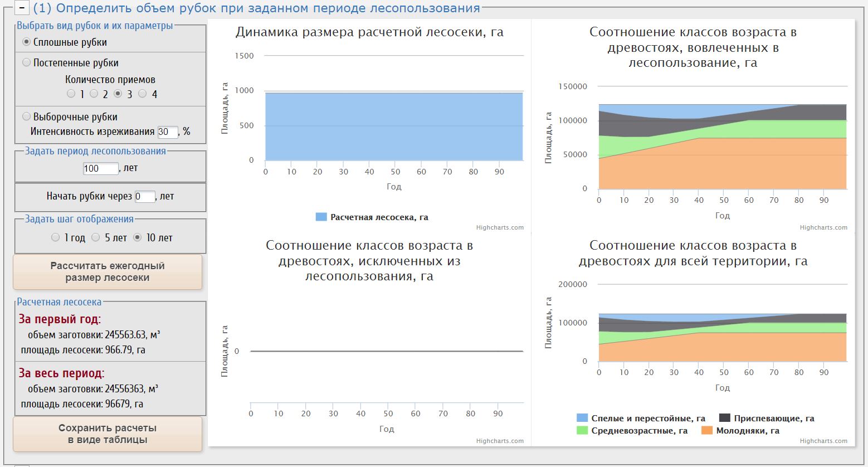Viewport: 868px width, 467px height.
Task: Click площадь лесосеки: 966.79 text
Action: tap(83, 350)
